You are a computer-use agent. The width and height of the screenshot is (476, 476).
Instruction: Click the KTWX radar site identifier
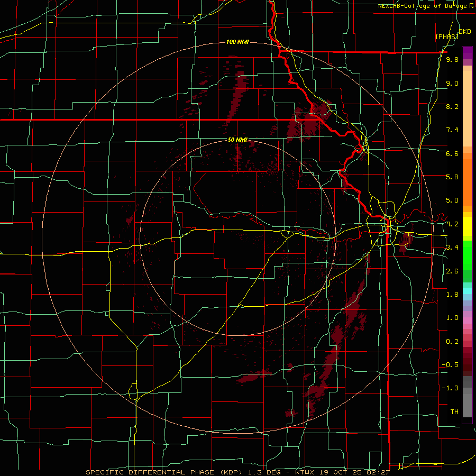point(305,472)
